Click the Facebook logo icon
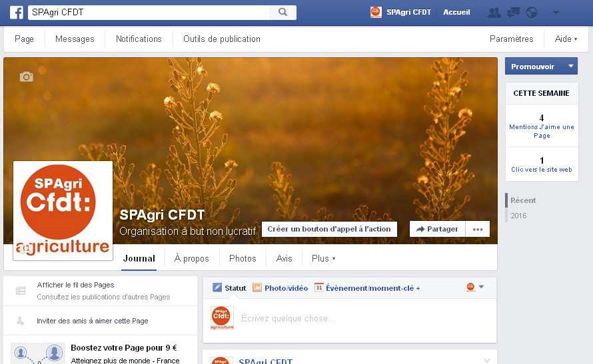This screenshot has width=593, height=364. (16, 12)
